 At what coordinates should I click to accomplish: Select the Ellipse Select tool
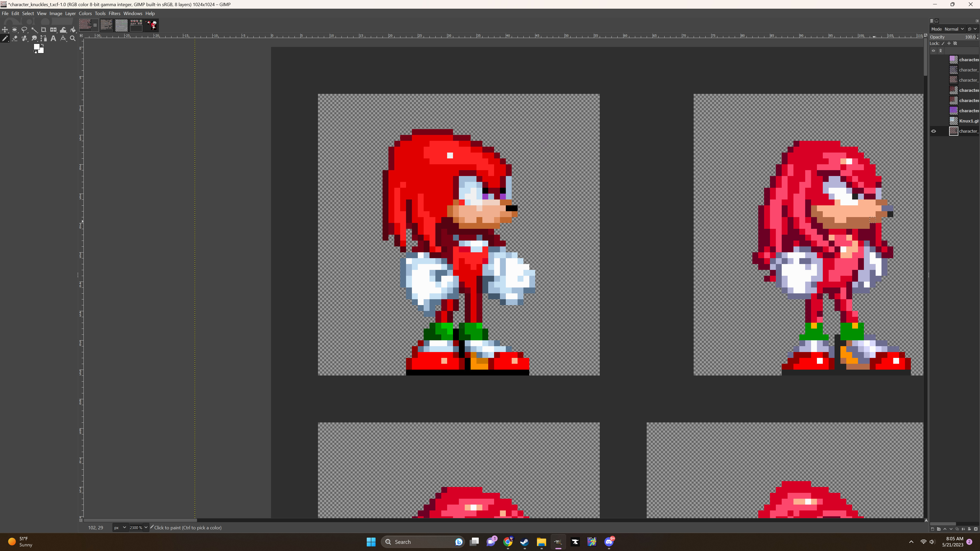[15, 30]
